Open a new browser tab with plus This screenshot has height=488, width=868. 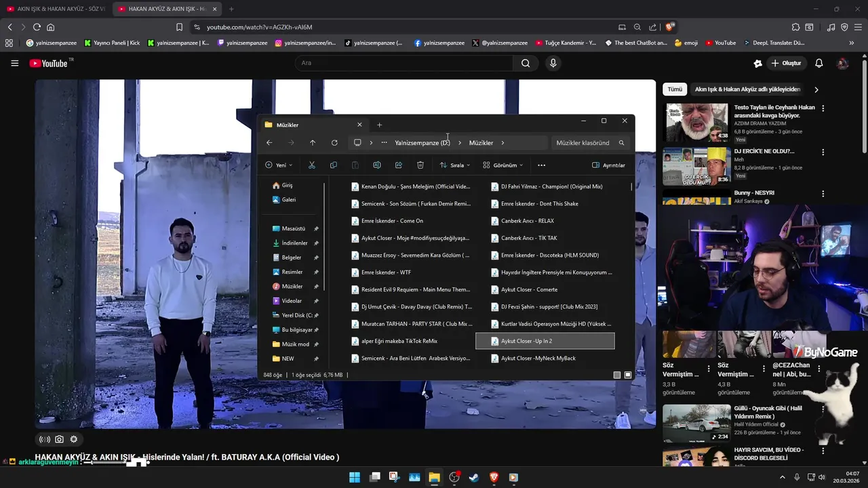pos(231,9)
